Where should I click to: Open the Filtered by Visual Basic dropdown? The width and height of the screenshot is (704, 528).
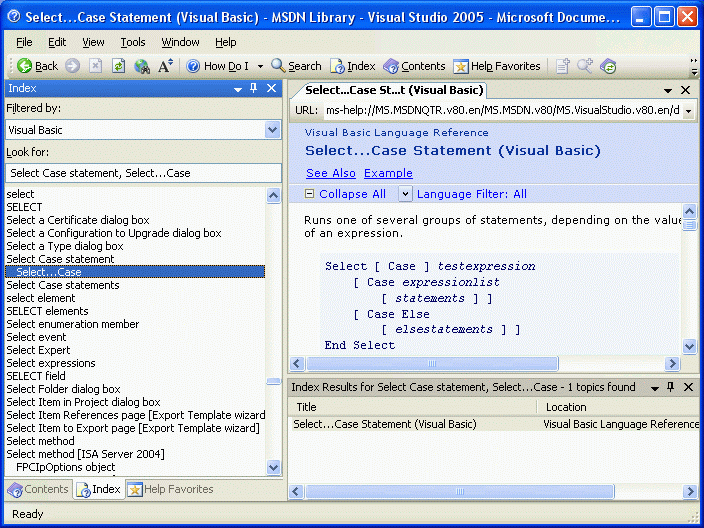tap(272, 130)
